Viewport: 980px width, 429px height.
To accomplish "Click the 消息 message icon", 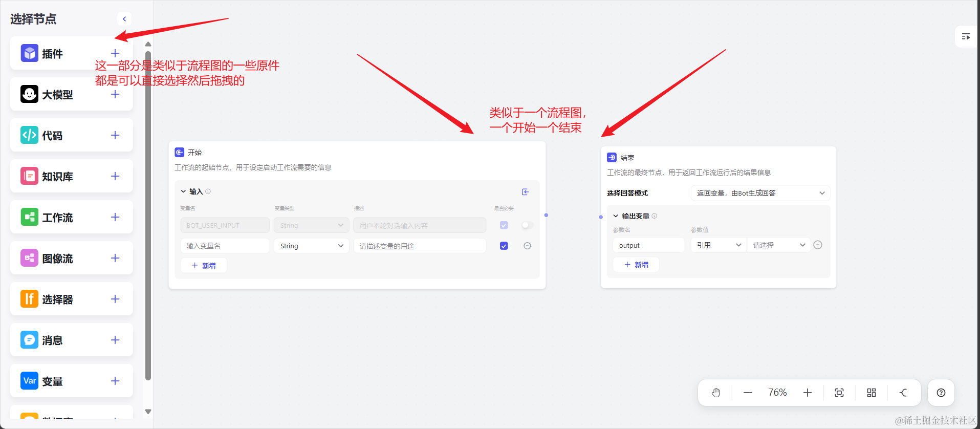I will tap(30, 340).
